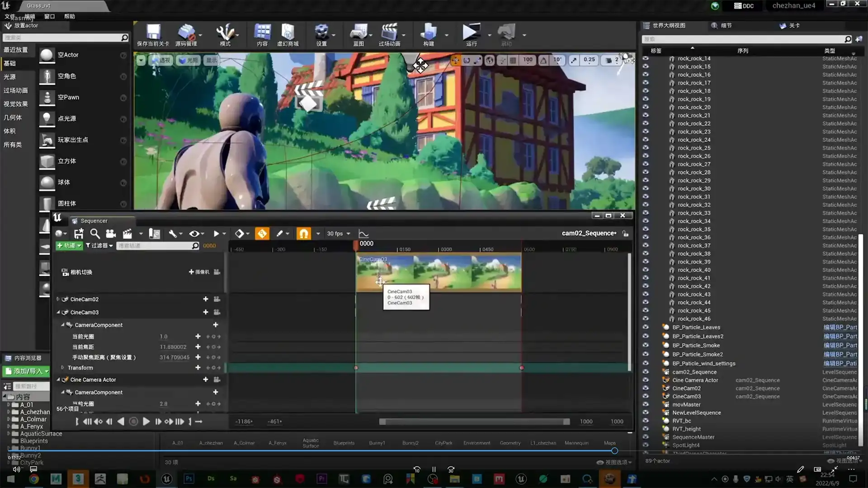868x488 pixels.
Task: Expand the Transform track under CineCam03
Action: pyautogui.click(x=62, y=368)
